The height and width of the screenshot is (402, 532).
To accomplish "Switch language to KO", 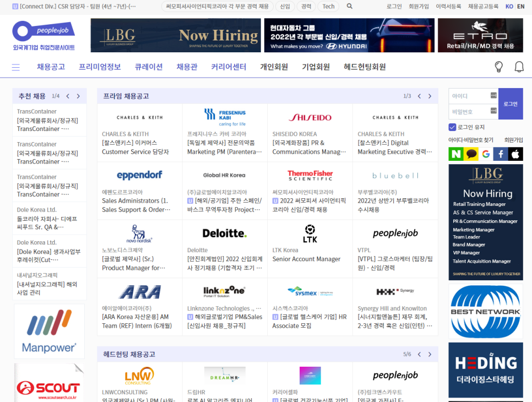I will (509, 7).
